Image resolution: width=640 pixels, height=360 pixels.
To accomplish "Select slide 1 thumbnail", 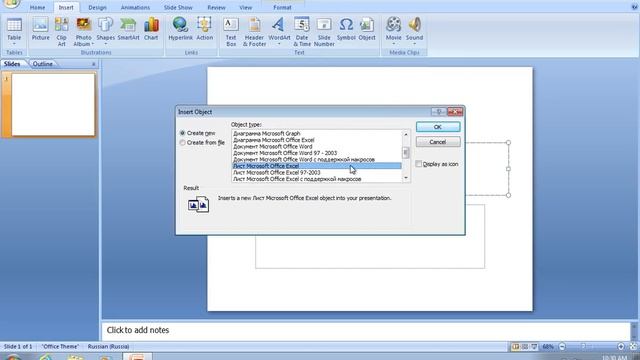I will (x=53, y=104).
